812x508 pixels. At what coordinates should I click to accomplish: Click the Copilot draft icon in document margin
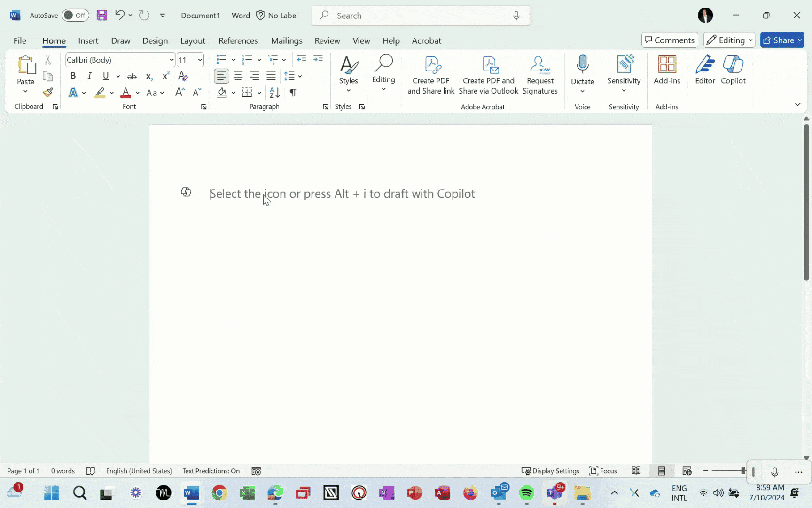click(186, 192)
